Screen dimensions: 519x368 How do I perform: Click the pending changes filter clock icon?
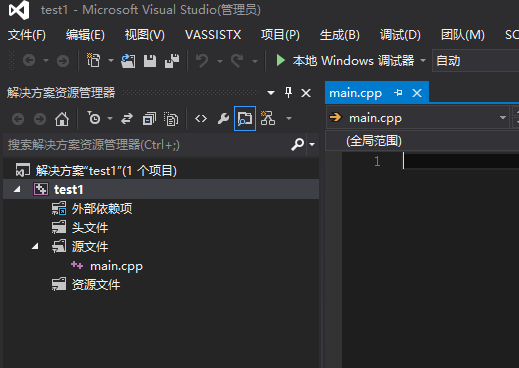[94, 118]
